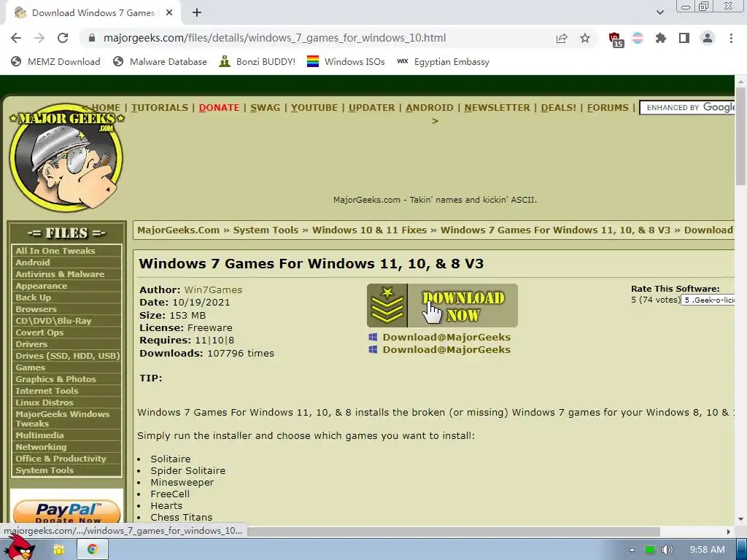Open Chrome from the taskbar
747x560 pixels.
(x=93, y=550)
